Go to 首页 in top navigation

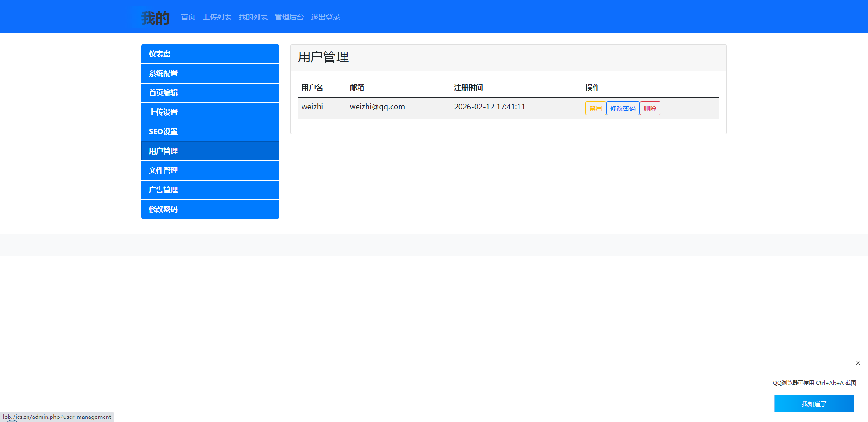point(188,17)
